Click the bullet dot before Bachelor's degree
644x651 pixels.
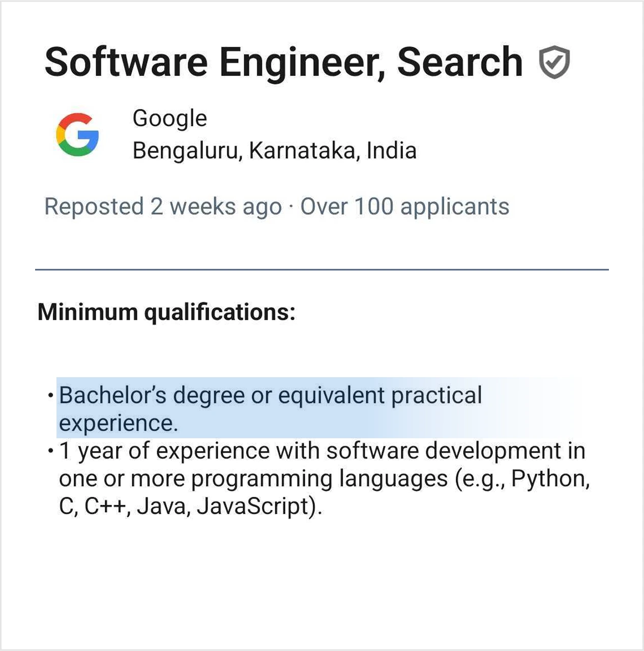pyautogui.click(x=50, y=395)
